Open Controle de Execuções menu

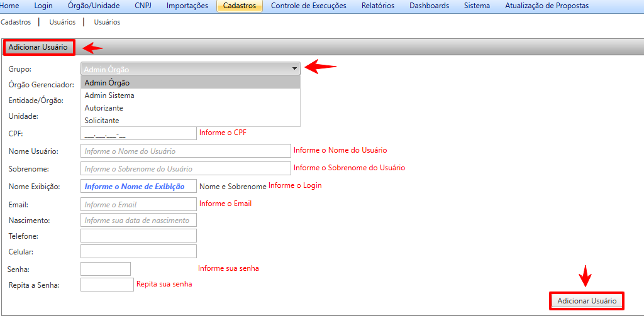pos(308,6)
